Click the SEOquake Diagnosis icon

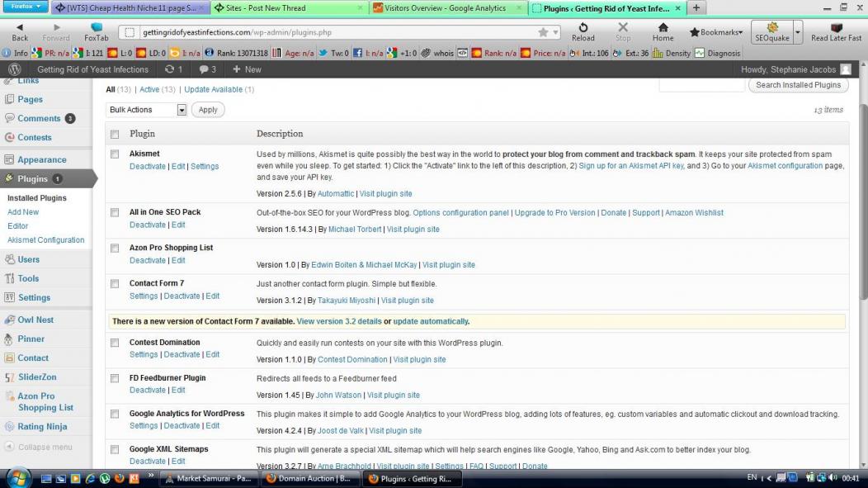coord(718,53)
